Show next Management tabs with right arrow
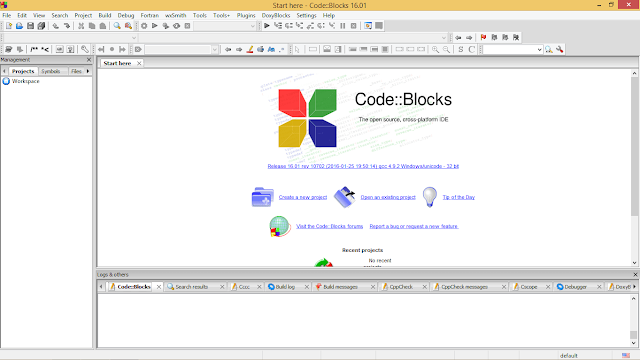The image size is (640, 360). pyautogui.click(x=88, y=71)
